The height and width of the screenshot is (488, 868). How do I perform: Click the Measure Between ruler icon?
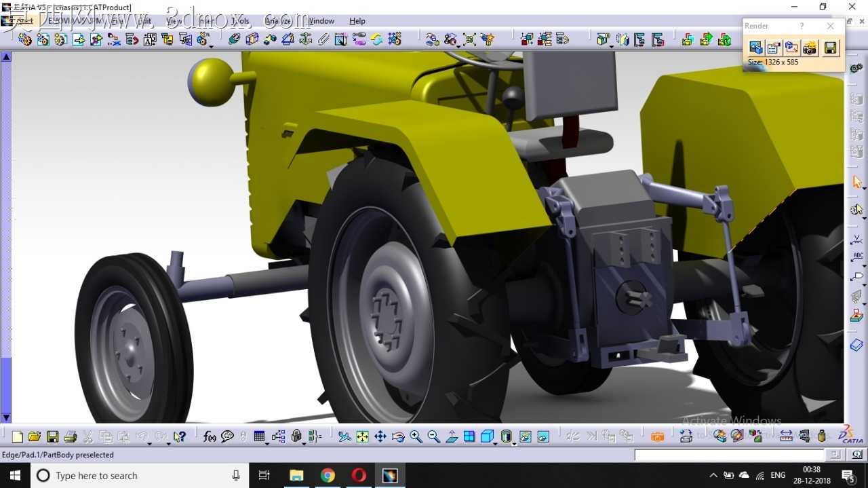point(786,436)
